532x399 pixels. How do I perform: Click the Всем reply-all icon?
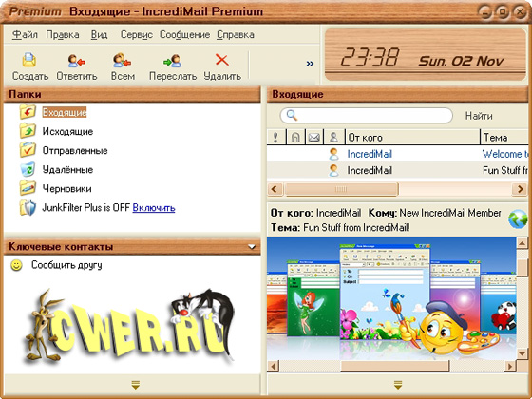pos(122,61)
